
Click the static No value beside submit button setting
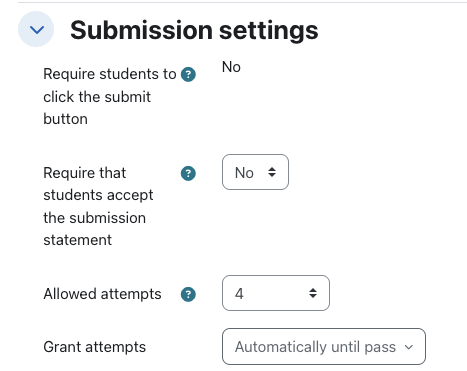coord(231,67)
